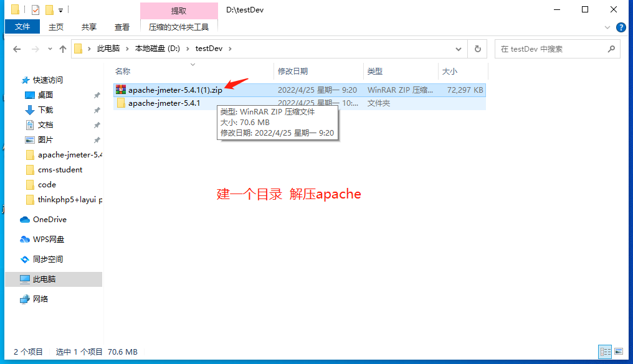The width and height of the screenshot is (633, 364).
Task: Click the back navigation arrow
Action: pyautogui.click(x=17, y=49)
